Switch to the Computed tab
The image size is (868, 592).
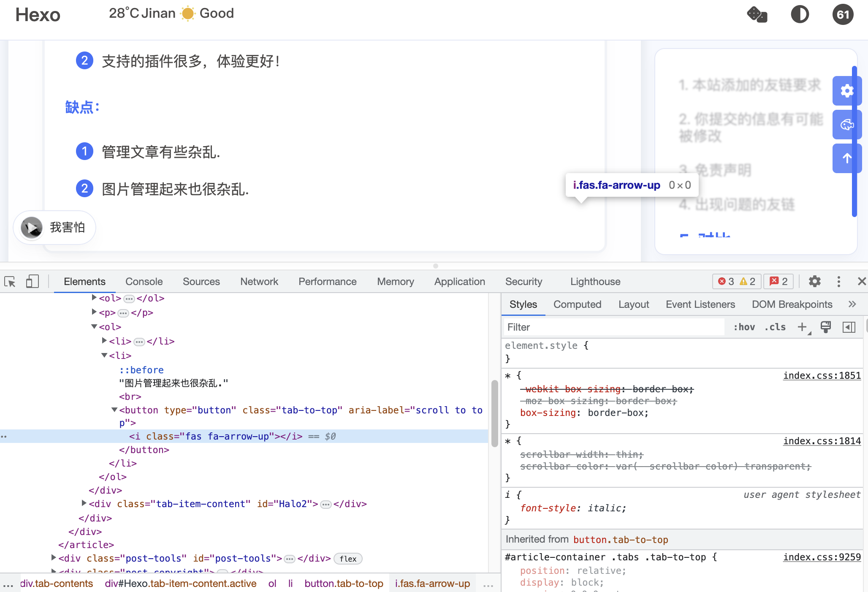click(x=577, y=304)
